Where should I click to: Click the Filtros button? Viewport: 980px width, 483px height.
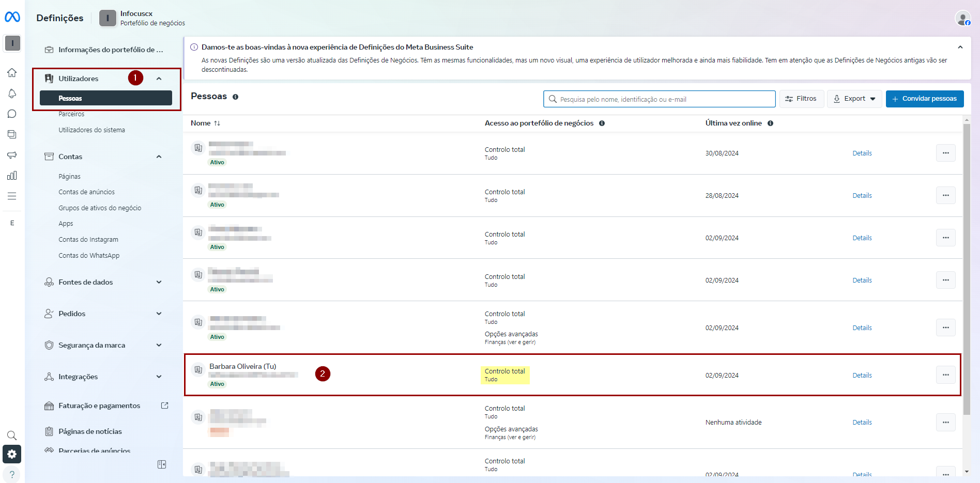click(801, 99)
